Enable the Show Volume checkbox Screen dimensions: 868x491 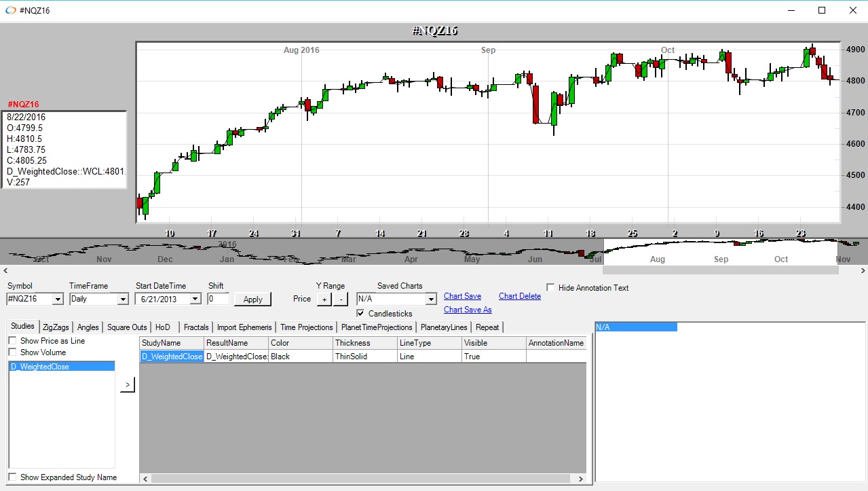pyautogui.click(x=13, y=352)
